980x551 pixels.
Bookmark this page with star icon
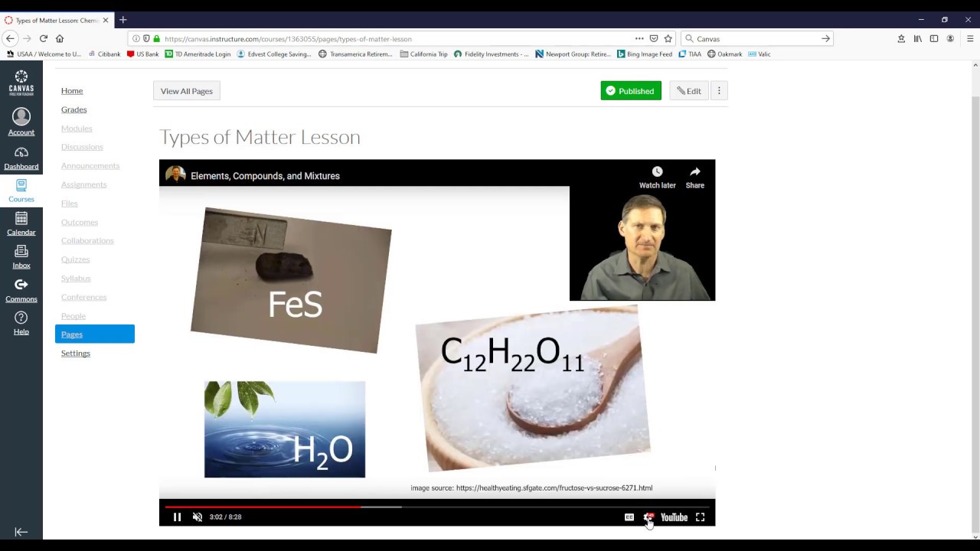point(668,38)
